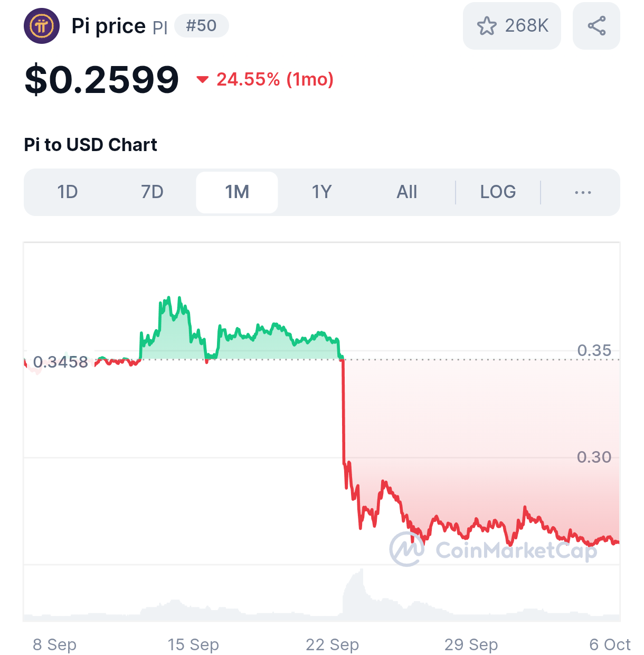Click the sharp price drop at 22 Sep
This screenshot has height=655, width=644.
coord(343,412)
